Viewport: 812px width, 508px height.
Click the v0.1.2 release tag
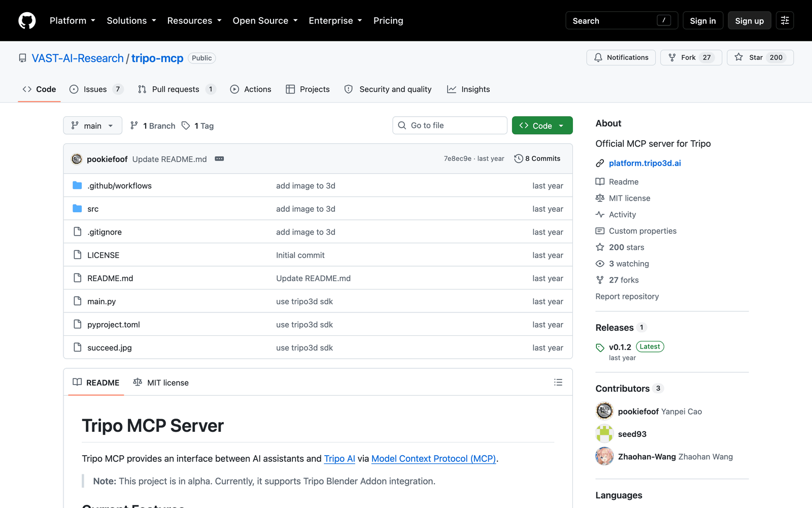pyautogui.click(x=620, y=347)
